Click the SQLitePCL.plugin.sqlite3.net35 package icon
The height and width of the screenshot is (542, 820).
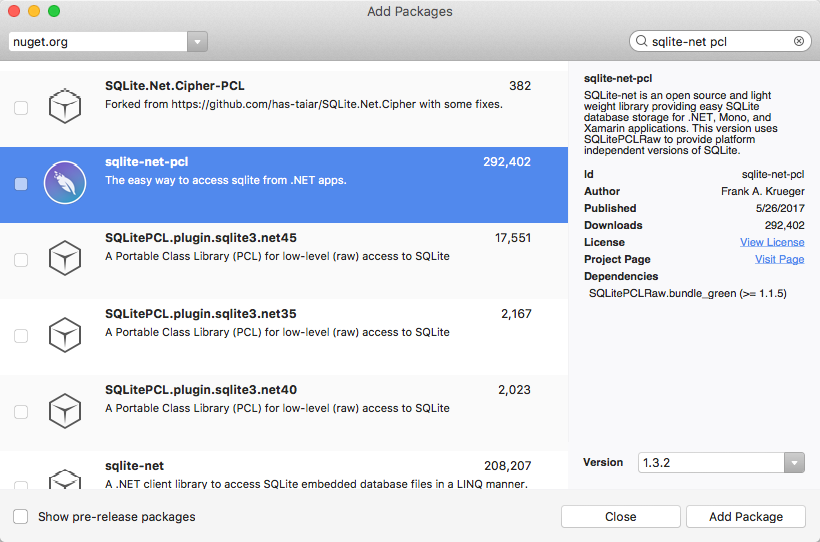pos(65,334)
